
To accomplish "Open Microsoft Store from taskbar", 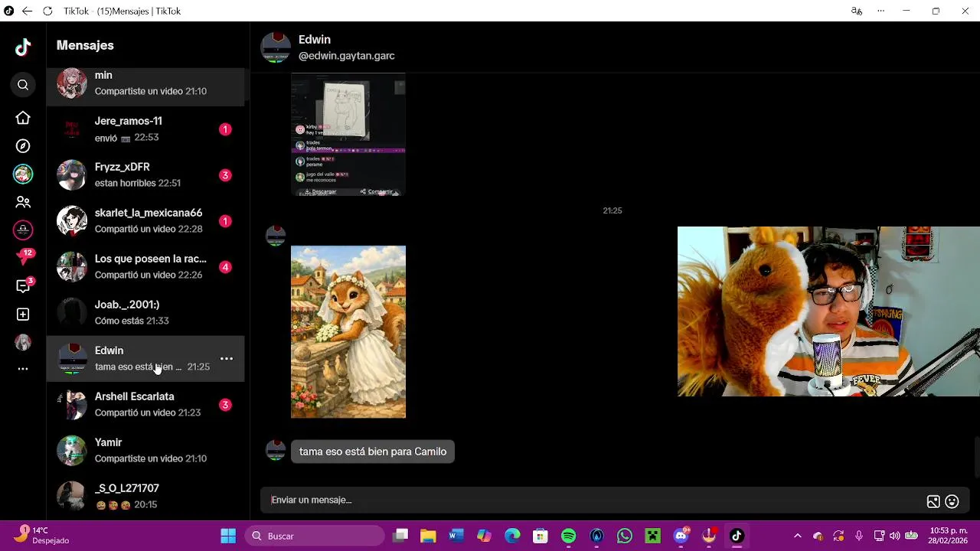I will coord(541,536).
